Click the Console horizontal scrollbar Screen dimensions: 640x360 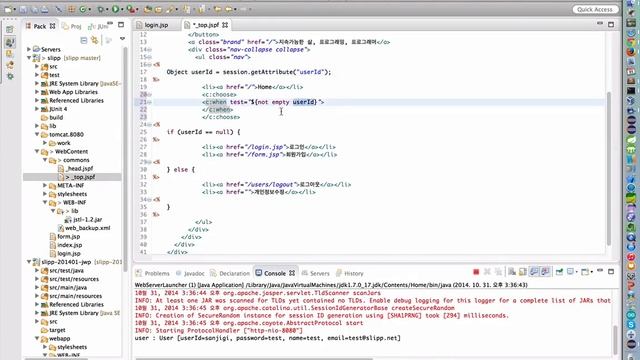254,359
